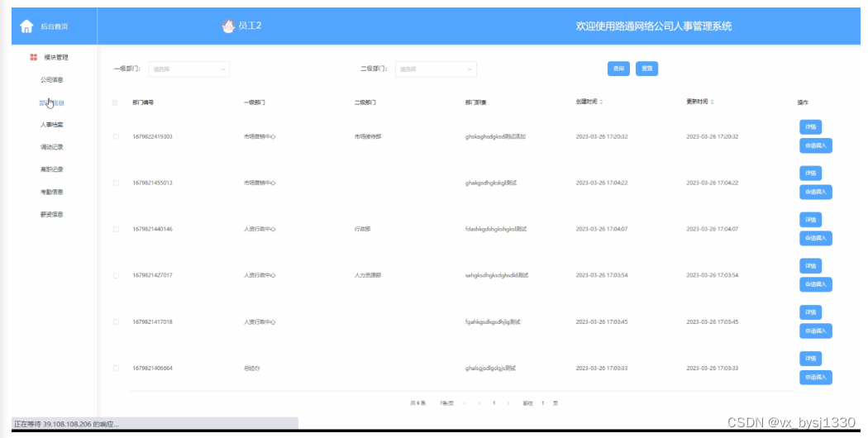Click the 市场接待部 cell
The image size is (868, 438).
pos(368,136)
